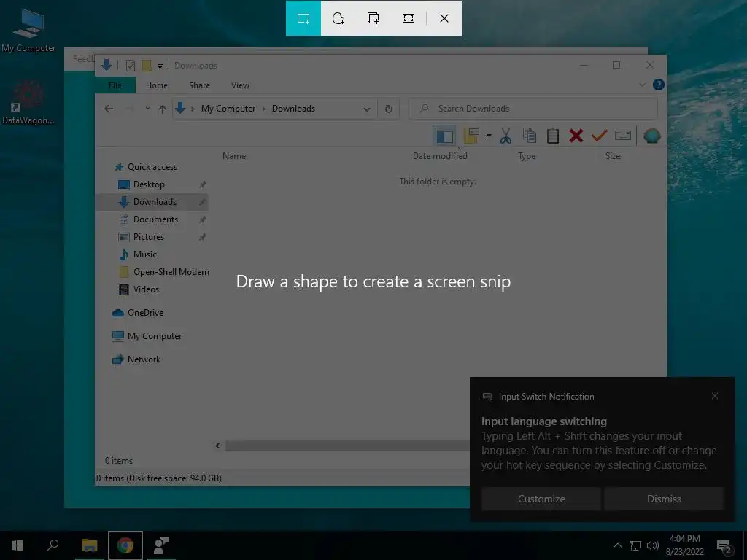
Task: Click the shell globe settings icon
Action: click(x=651, y=136)
